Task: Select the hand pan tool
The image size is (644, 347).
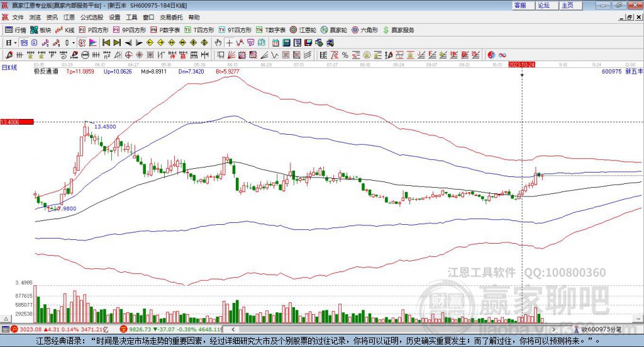Action: point(218,43)
